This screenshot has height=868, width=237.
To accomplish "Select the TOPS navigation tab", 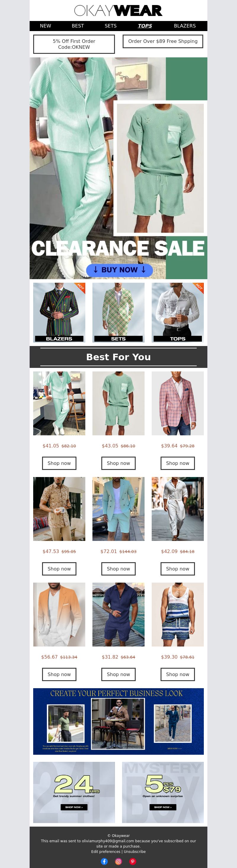I will point(145,26).
